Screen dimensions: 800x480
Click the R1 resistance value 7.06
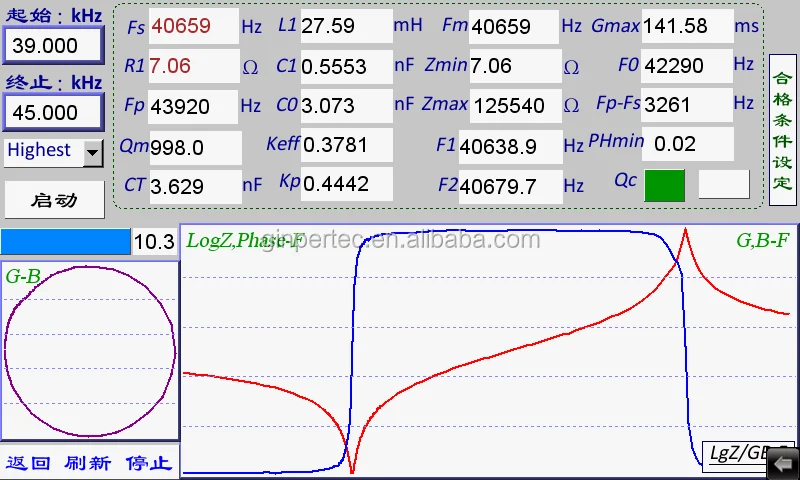(193, 67)
